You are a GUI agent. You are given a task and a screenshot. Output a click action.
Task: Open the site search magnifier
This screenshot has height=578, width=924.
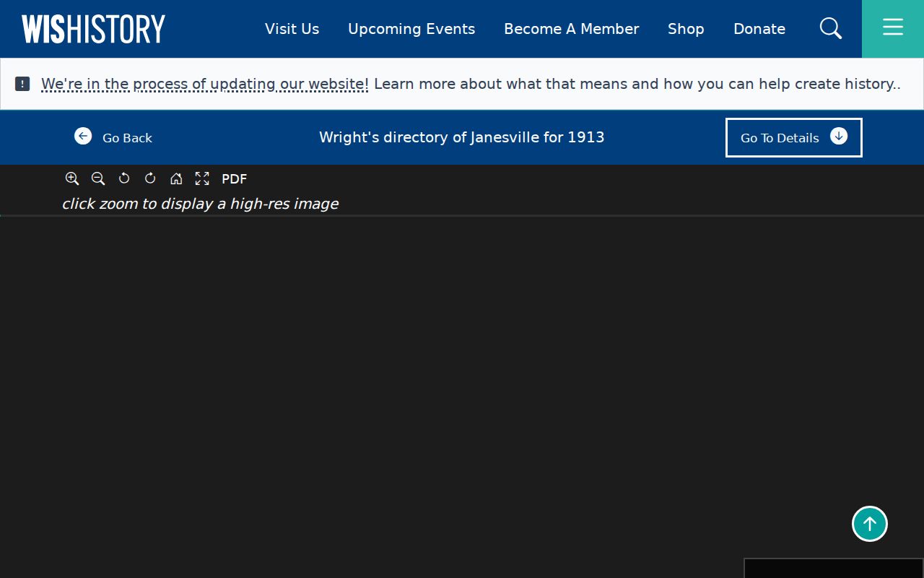pyautogui.click(x=831, y=28)
